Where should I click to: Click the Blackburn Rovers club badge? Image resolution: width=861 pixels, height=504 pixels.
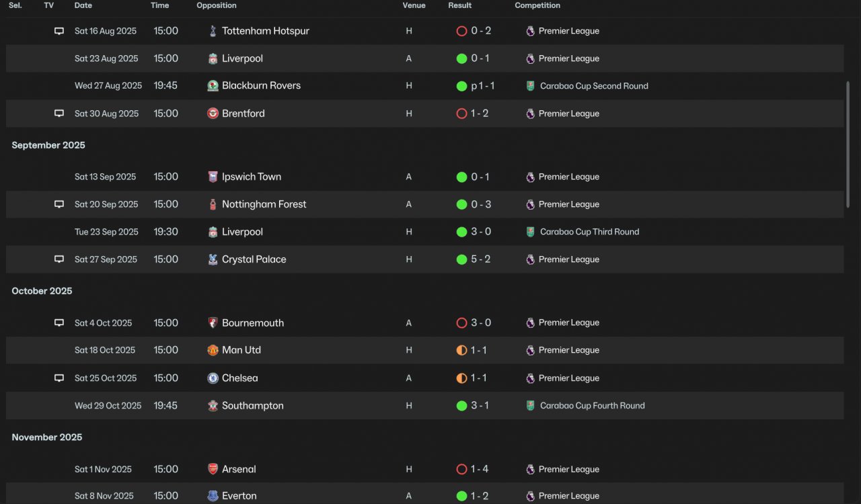coord(213,86)
